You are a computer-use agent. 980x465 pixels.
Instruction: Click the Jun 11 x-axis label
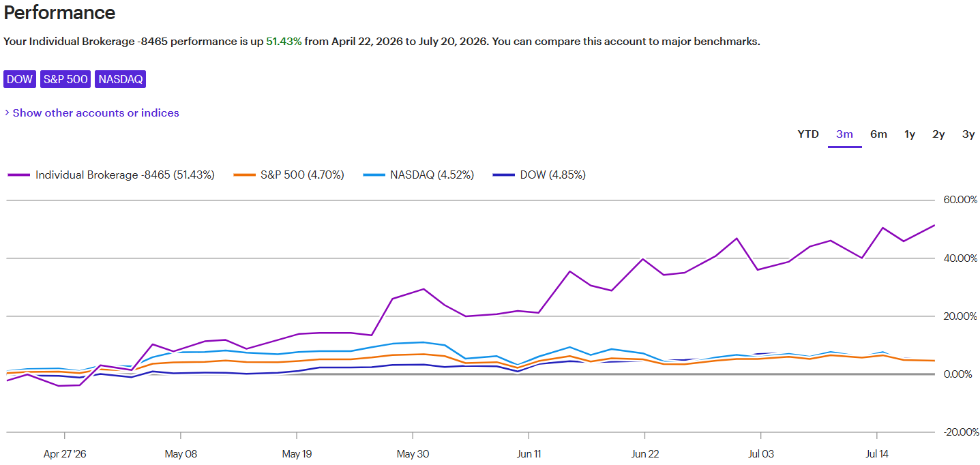pyautogui.click(x=529, y=454)
